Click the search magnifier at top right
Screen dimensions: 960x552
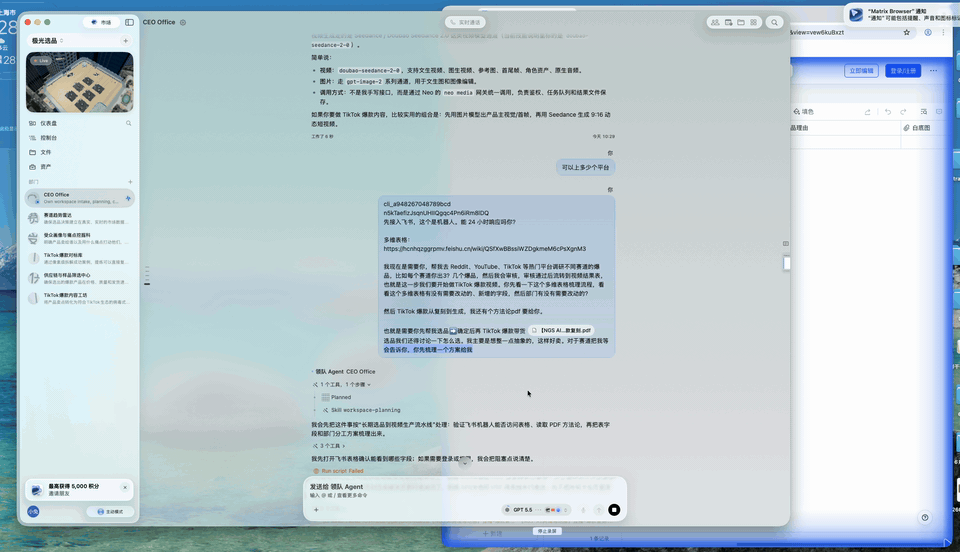pyautogui.click(x=774, y=22)
